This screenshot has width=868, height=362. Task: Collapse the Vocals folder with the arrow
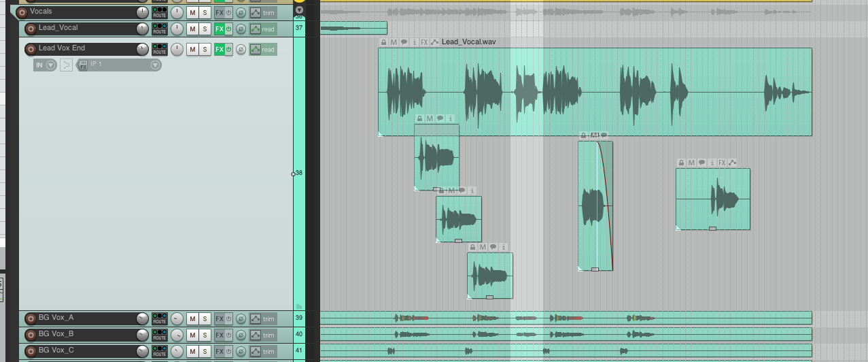coord(299,10)
